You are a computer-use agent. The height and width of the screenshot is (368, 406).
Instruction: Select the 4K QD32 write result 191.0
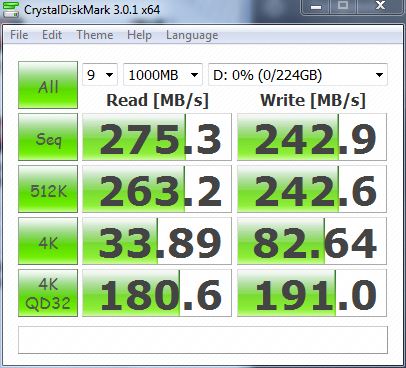click(x=312, y=293)
